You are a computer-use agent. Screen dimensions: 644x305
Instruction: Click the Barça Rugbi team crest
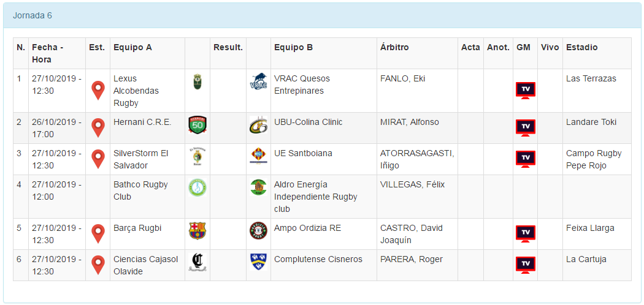click(197, 231)
